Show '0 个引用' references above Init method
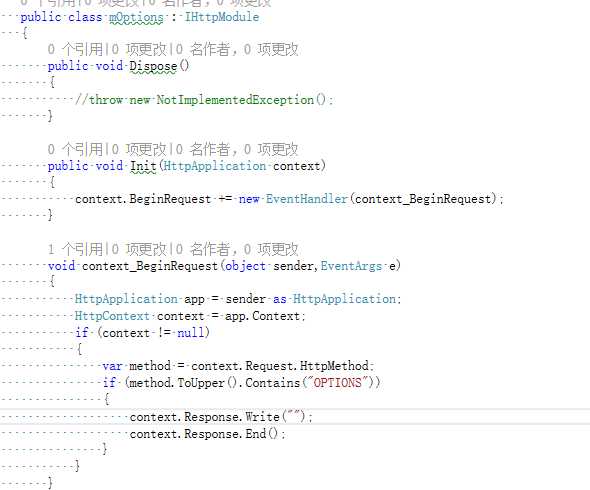 [75, 149]
